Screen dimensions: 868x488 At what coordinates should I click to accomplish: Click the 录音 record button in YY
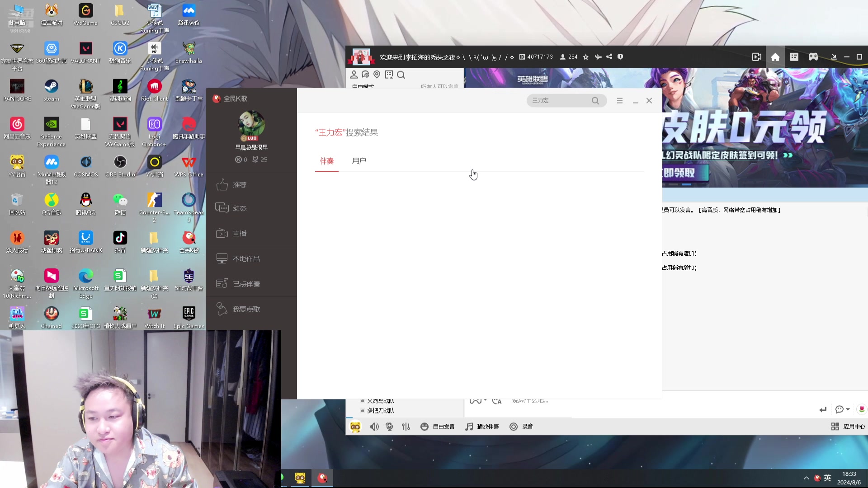click(x=521, y=427)
